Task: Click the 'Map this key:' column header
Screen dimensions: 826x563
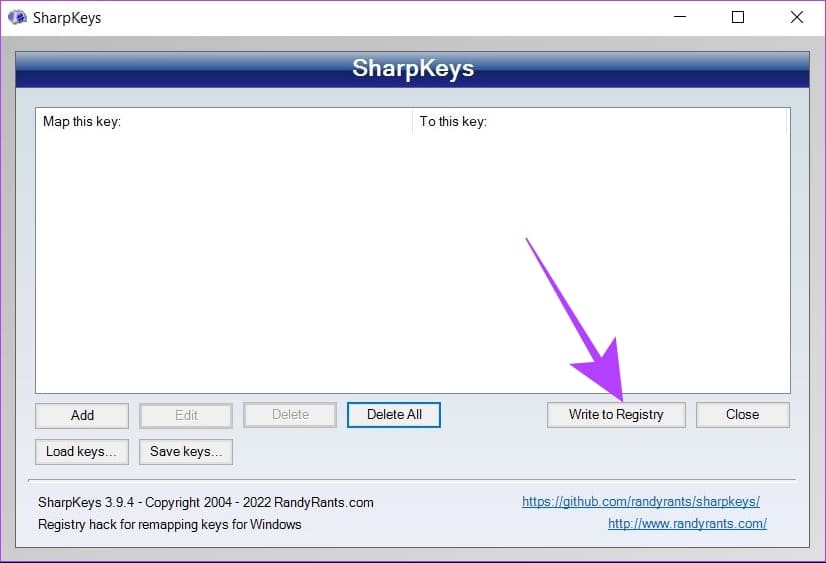Action: 224,122
